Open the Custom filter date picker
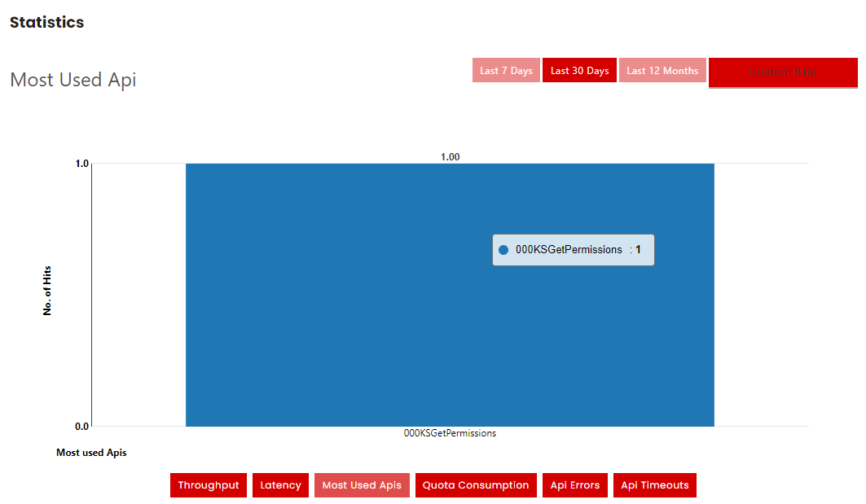The image size is (866, 504). pyautogui.click(x=782, y=72)
